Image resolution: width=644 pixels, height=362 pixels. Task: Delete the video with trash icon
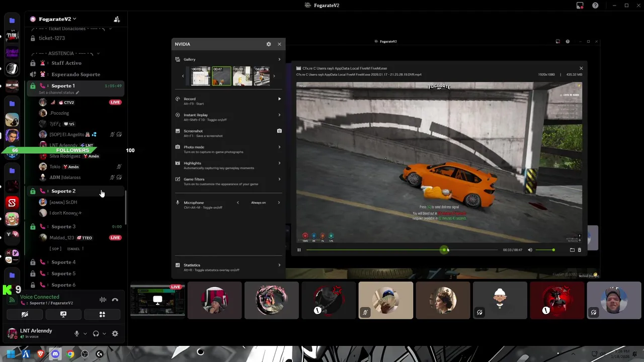(580, 250)
